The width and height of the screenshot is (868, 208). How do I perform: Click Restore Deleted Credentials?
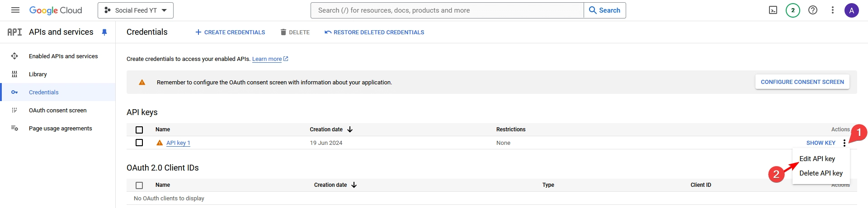[374, 32]
